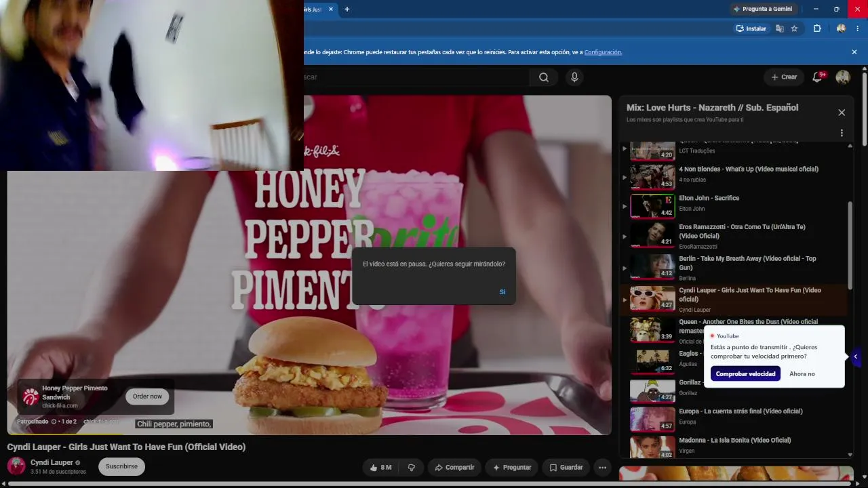Activate voice search microphone icon
This screenshot has width=868, height=488.
pyautogui.click(x=574, y=77)
